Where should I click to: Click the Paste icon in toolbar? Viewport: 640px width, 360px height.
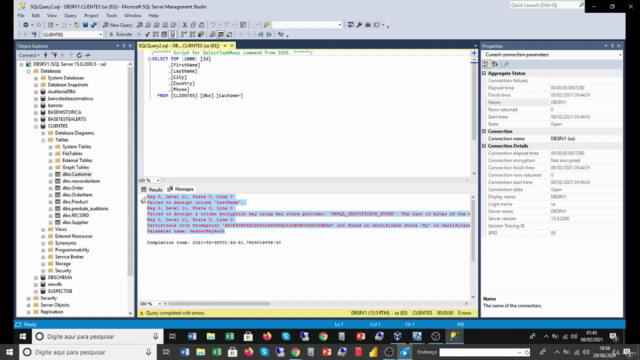pos(202,25)
